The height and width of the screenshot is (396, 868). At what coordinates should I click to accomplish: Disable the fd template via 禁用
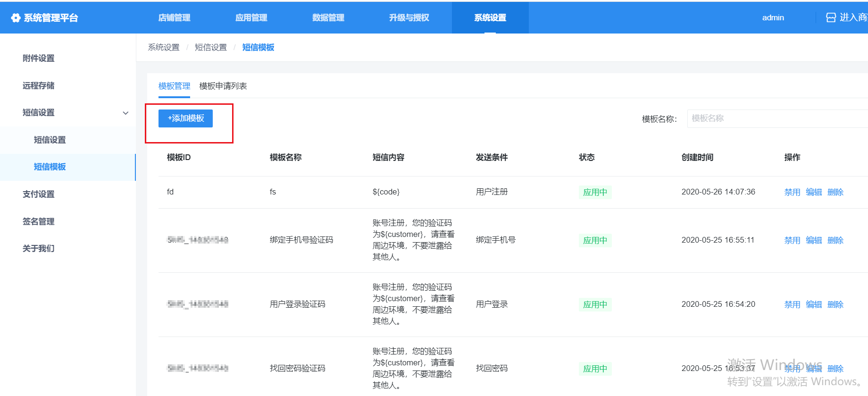tap(792, 192)
